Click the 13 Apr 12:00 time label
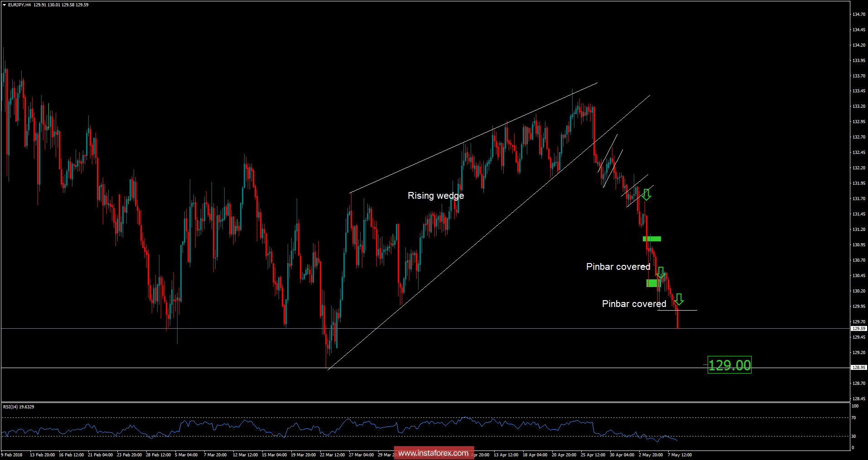 (506, 455)
